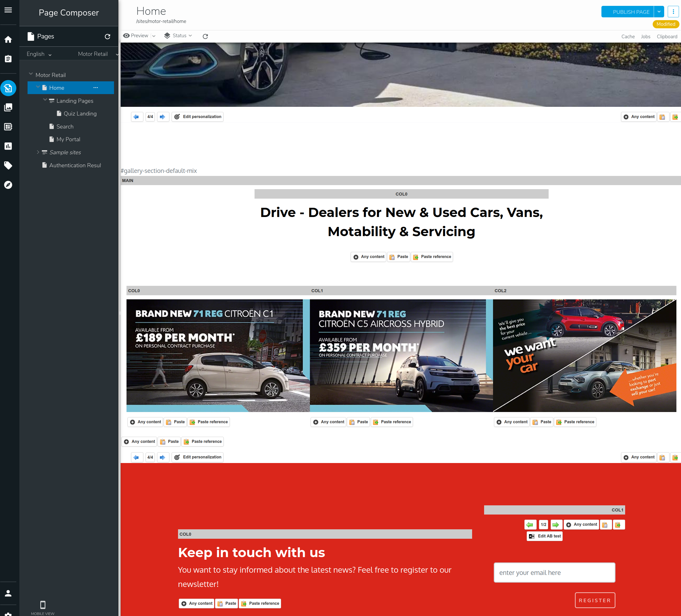The image size is (681, 616).
Task: Open the media library sidebar icon
Action: (8, 107)
